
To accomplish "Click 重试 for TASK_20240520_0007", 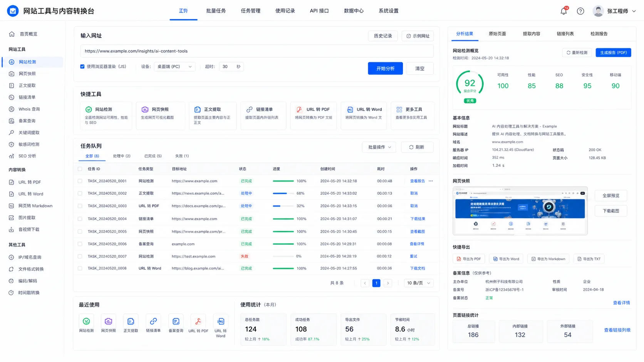I will click(x=413, y=257).
